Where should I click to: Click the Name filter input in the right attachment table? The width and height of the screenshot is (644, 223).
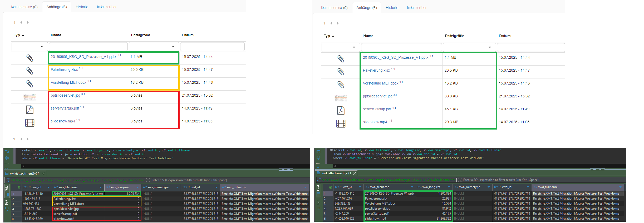point(401,47)
